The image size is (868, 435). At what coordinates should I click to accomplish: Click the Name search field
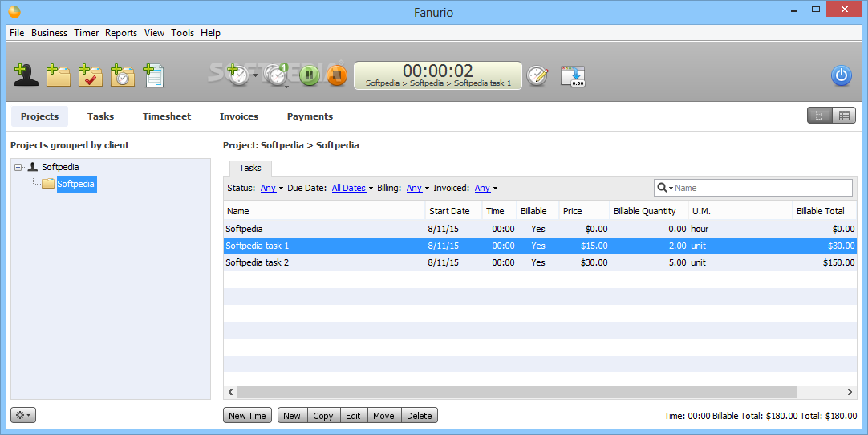752,188
